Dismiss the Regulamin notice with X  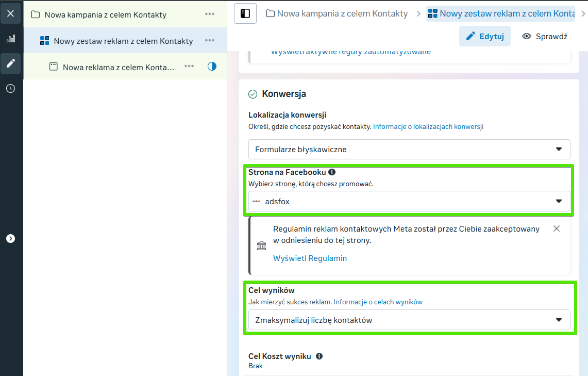coord(557,228)
